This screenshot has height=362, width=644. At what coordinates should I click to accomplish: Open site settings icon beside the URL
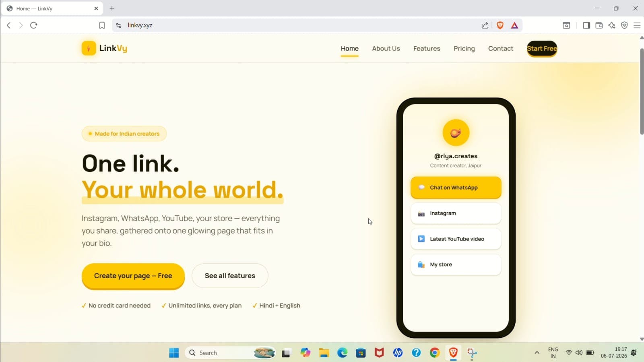coord(118,25)
